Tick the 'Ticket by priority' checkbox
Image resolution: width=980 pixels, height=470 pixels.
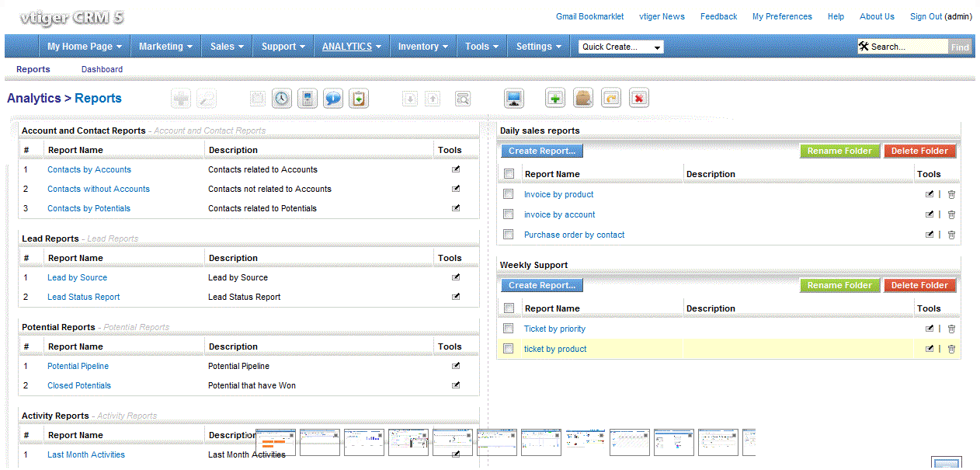point(509,329)
